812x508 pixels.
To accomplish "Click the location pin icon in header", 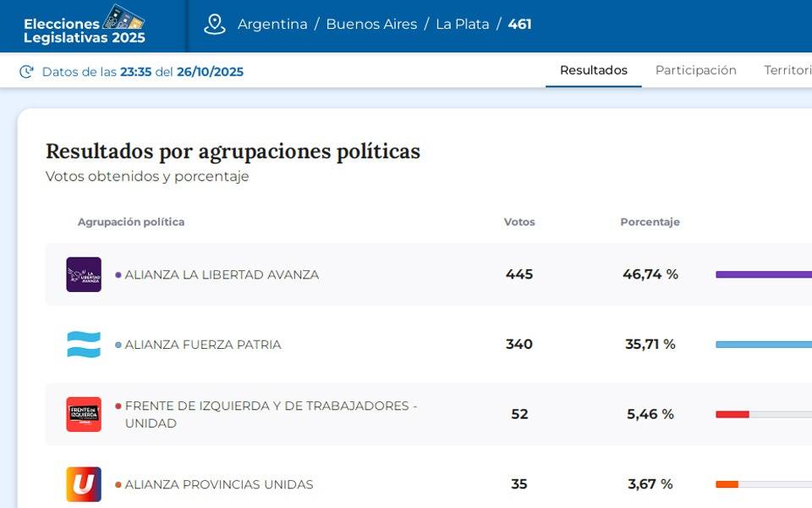I will pos(215,25).
